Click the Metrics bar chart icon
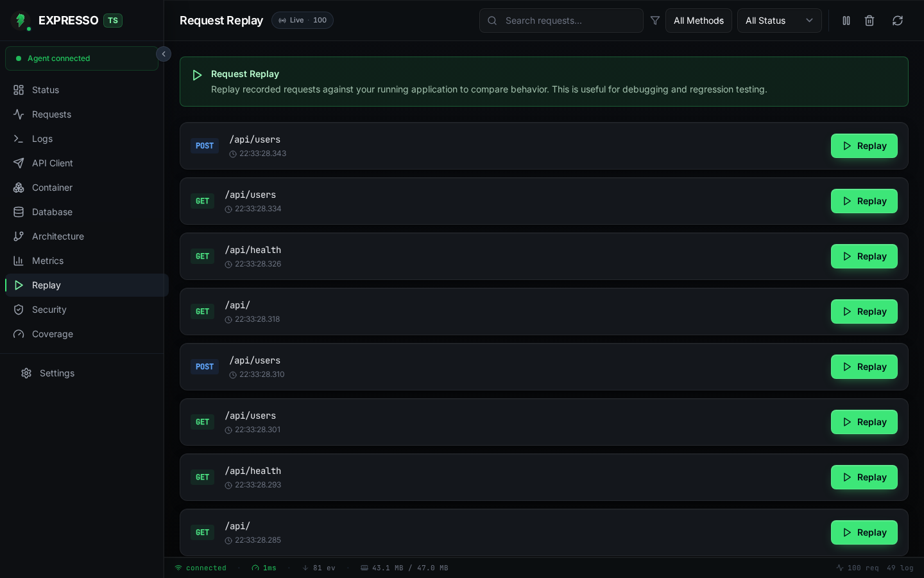This screenshot has height=578, width=924. (x=19, y=261)
